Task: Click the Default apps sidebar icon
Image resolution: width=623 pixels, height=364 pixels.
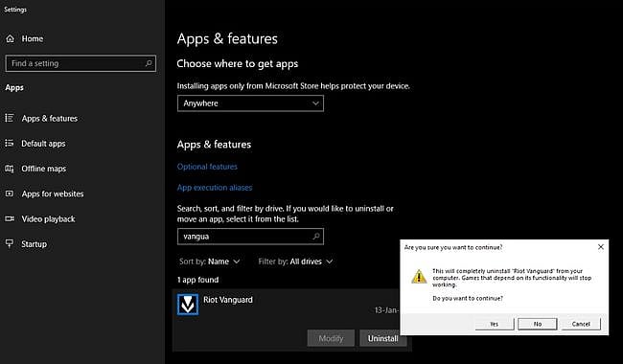Action: pyautogui.click(x=10, y=144)
